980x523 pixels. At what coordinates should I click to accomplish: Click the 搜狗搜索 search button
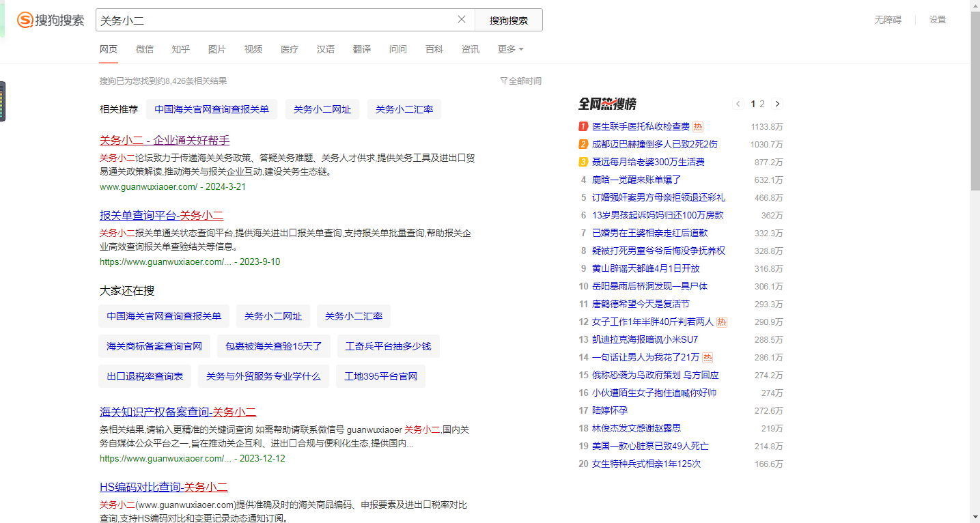point(509,20)
